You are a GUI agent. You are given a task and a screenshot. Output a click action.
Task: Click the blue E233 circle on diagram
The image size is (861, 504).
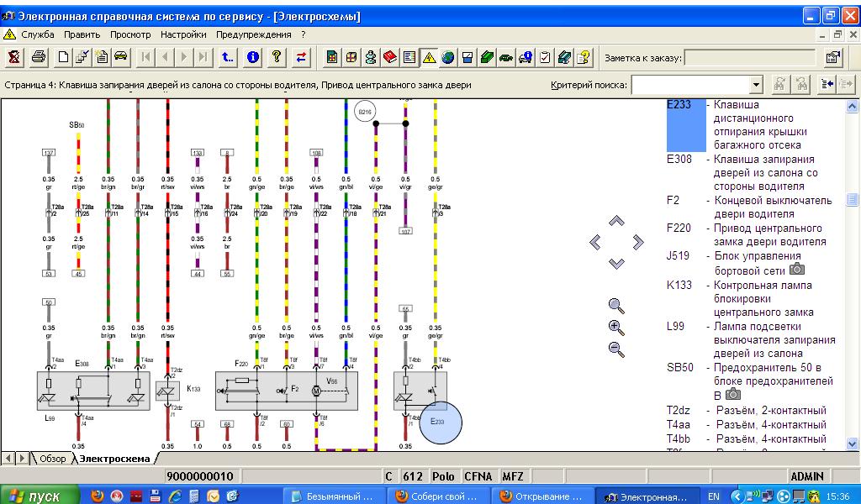click(441, 422)
